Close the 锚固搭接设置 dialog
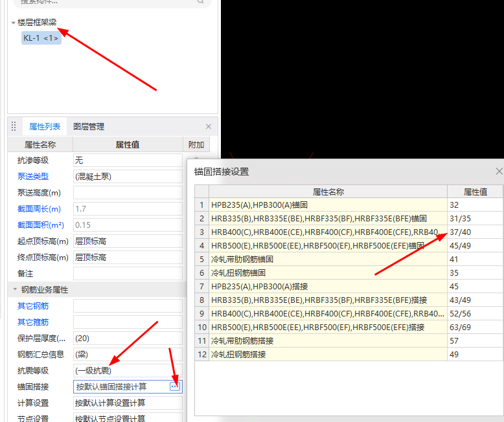504x422 pixels. [x=499, y=171]
